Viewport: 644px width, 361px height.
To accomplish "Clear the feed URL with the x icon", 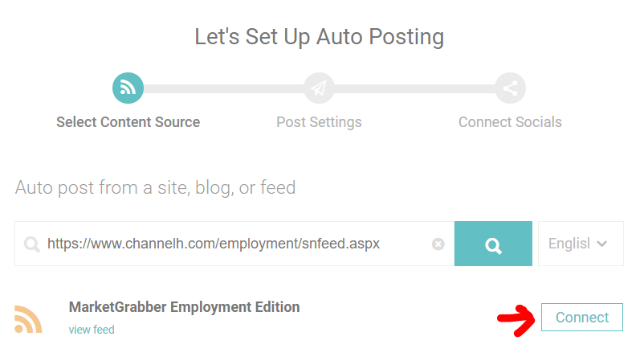I will pyautogui.click(x=438, y=244).
